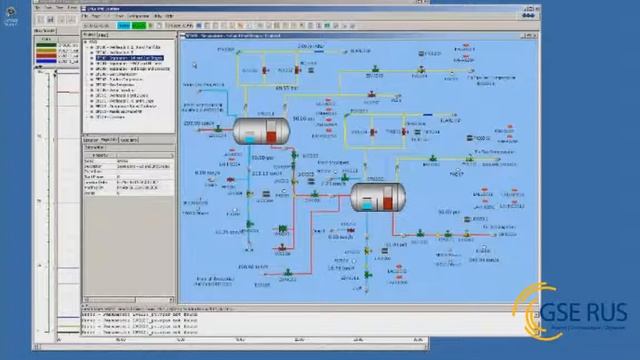640x360 pixels.
Task: Click properties panel scrollbar right arrow
Action: click(x=172, y=300)
